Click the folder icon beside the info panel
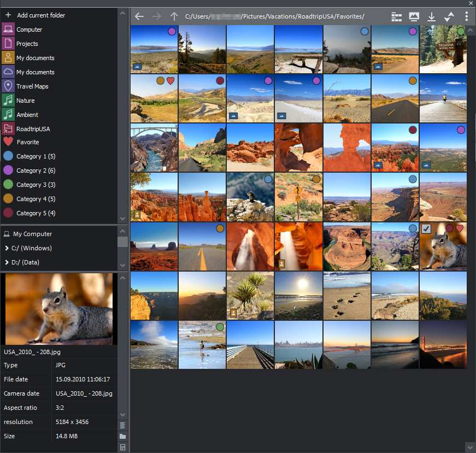This screenshot has width=476, height=453. click(122, 436)
